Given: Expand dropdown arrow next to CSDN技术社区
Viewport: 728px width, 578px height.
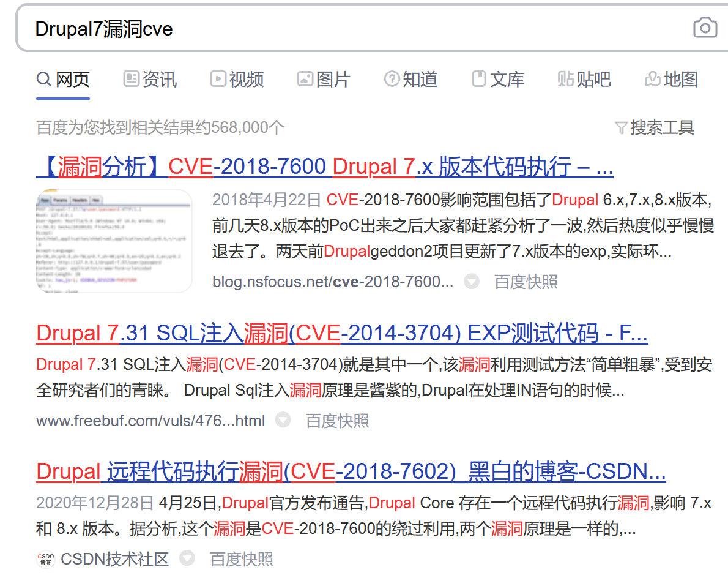Looking at the screenshot, I should 187,559.
